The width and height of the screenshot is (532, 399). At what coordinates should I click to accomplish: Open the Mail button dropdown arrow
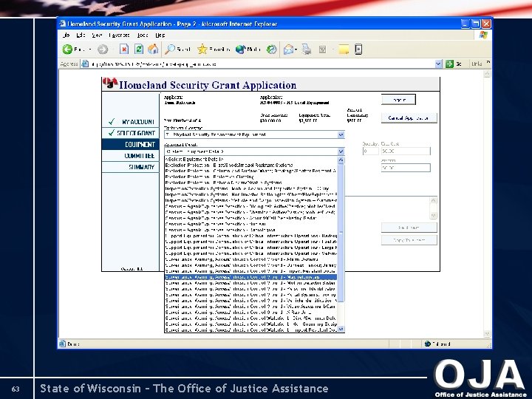click(296, 50)
